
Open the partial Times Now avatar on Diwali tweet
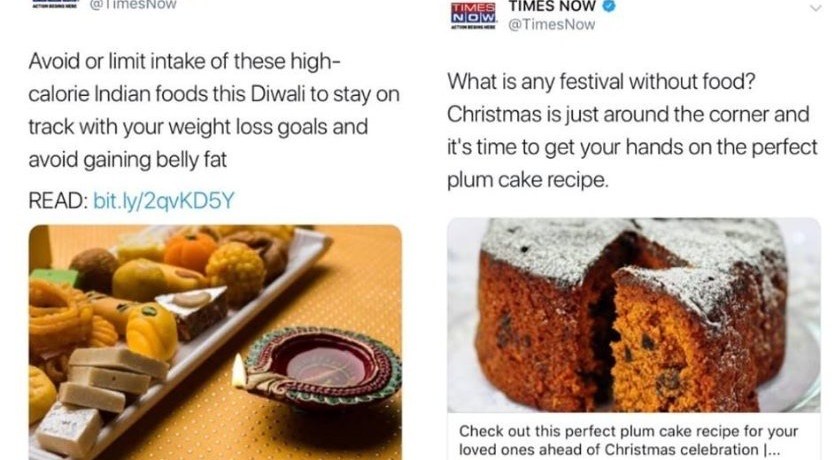pos(56,4)
